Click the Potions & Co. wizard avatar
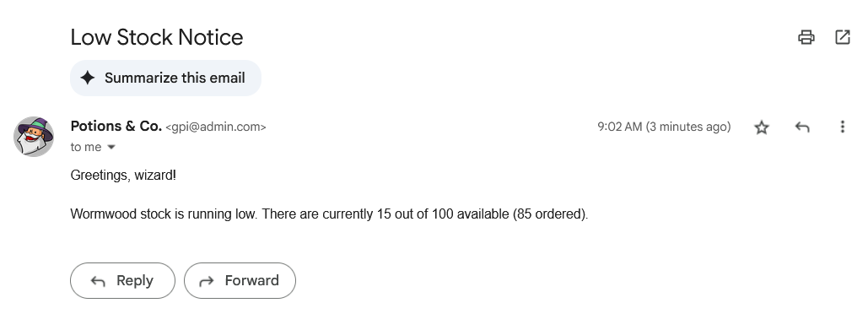The height and width of the screenshot is (330, 868). [34, 136]
